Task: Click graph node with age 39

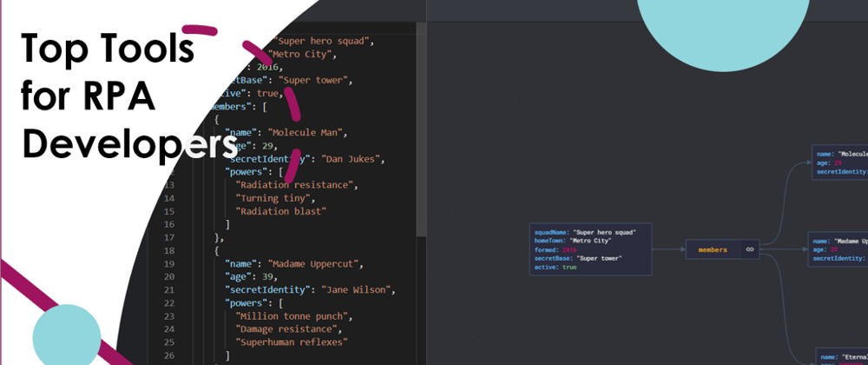Action: point(838,249)
